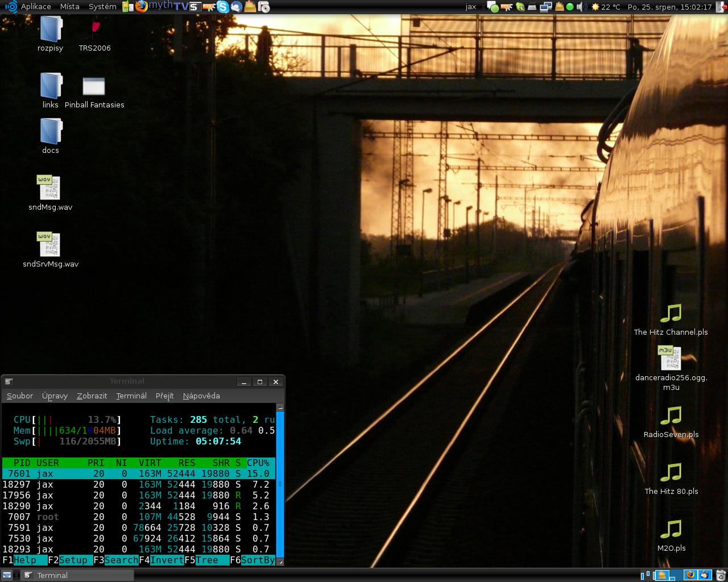Open the network connection tray icon
This screenshot has width=728, height=582.
545,7
